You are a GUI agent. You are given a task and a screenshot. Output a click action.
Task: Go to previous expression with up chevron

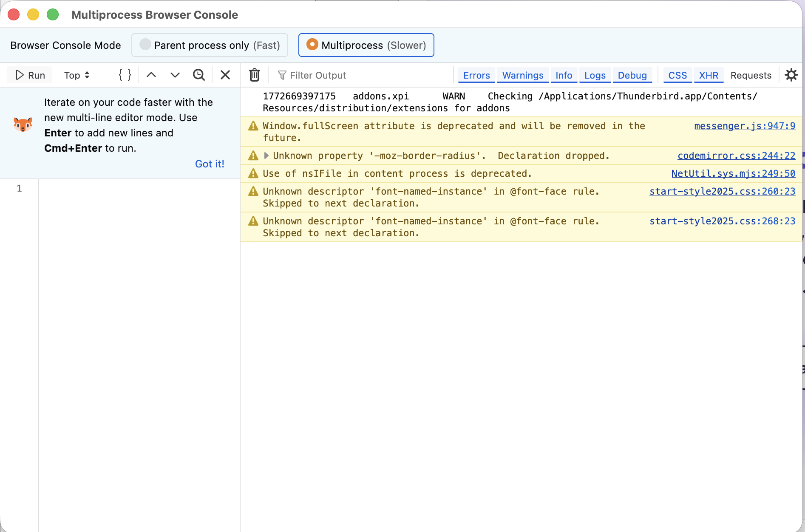151,75
